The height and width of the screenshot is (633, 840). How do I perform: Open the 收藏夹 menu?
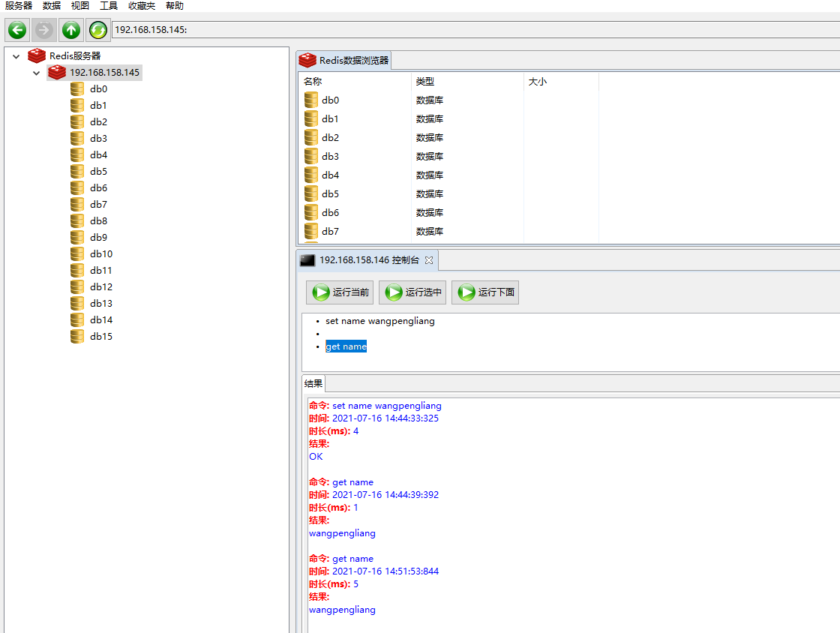142,6
